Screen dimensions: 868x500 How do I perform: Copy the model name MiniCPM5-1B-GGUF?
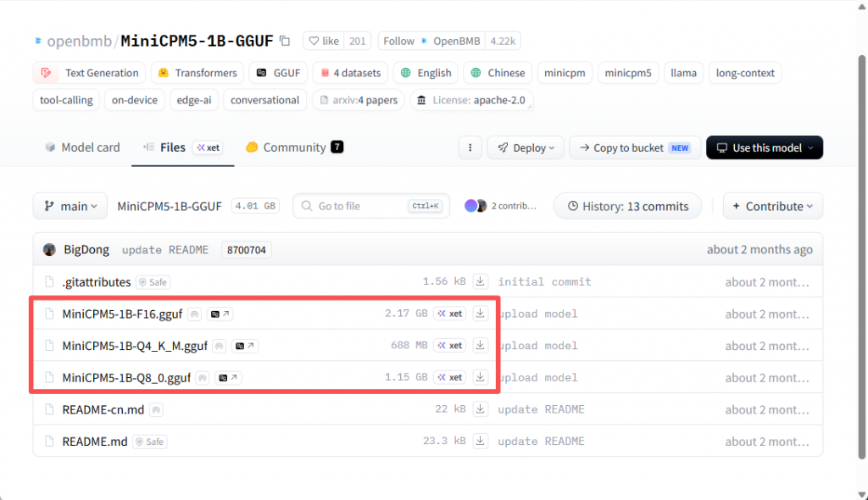tap(285, 41)
